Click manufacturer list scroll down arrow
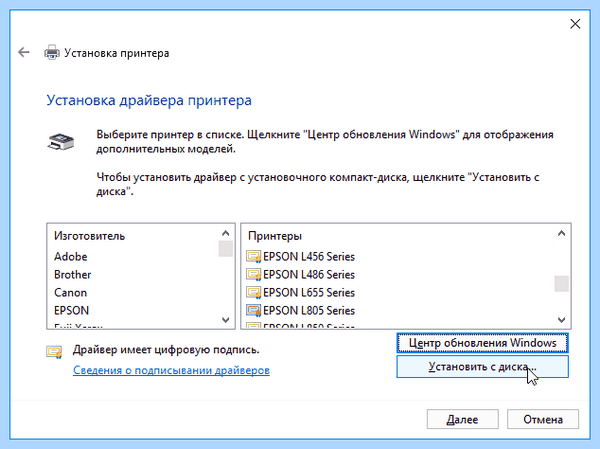The image size is (600, 449). pyautogui.click(x=226, y=320)
